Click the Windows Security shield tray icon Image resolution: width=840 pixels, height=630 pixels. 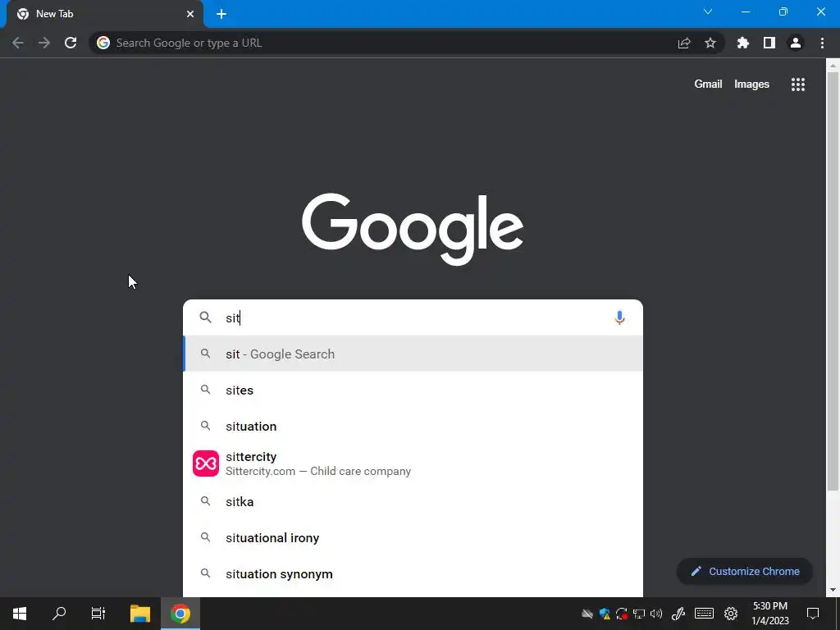coord(605,614)
